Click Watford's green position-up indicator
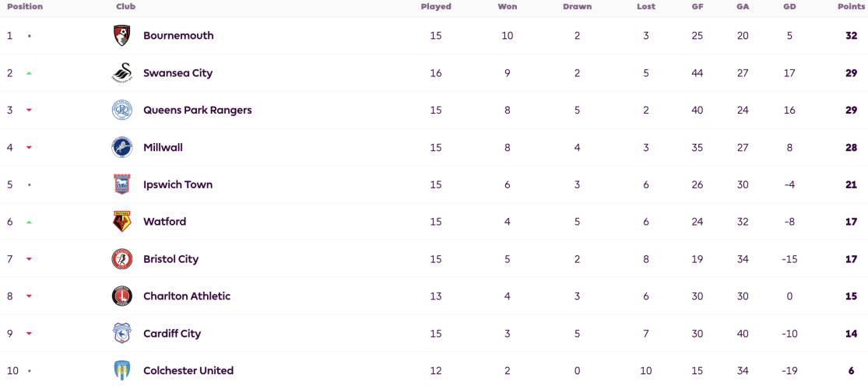 point(30,222)
